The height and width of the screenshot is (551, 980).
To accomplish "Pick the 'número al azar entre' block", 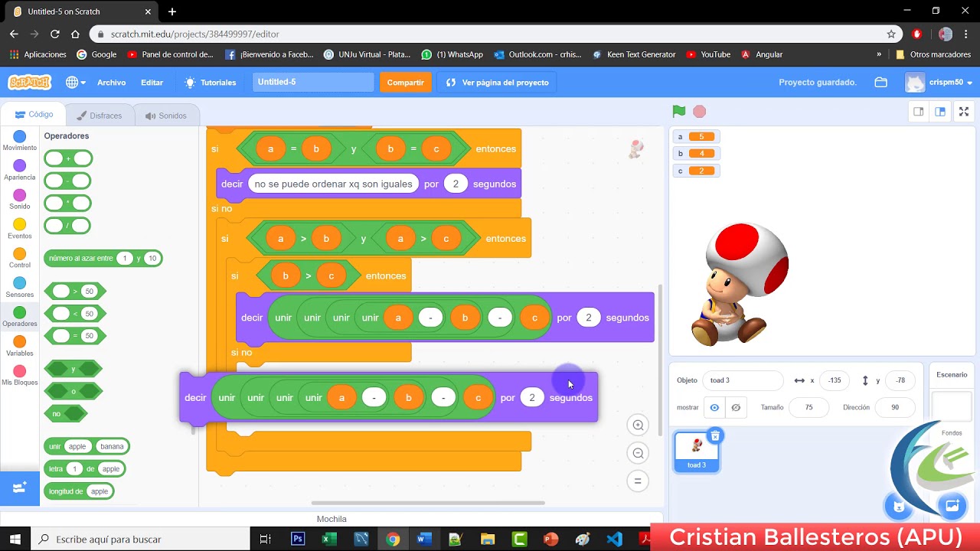I will [x=103, y=259].
